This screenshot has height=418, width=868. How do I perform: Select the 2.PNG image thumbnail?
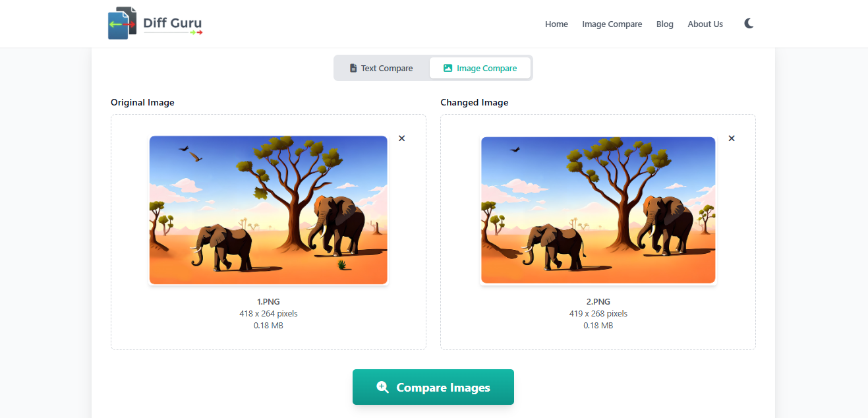[598, 210]
